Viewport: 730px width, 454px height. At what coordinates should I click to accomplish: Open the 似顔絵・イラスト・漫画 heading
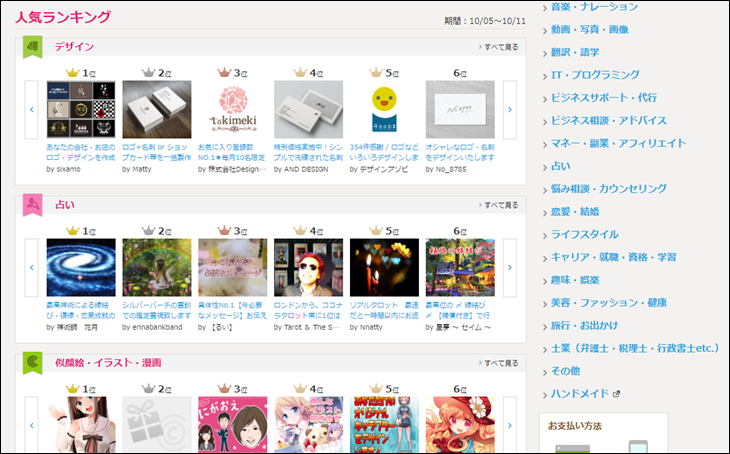coord(108,362)
